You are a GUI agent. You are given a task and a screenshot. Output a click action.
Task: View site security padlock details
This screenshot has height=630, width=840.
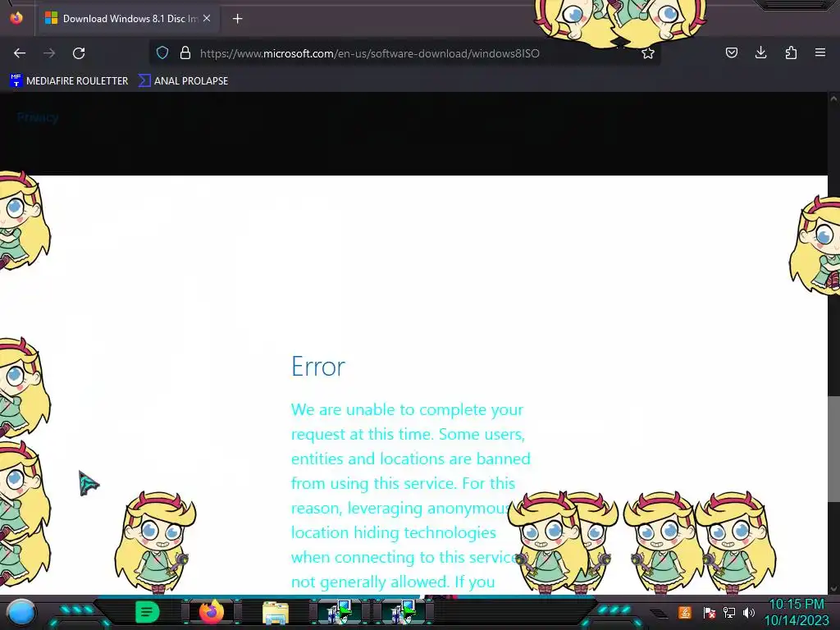(x=185, y=53)
